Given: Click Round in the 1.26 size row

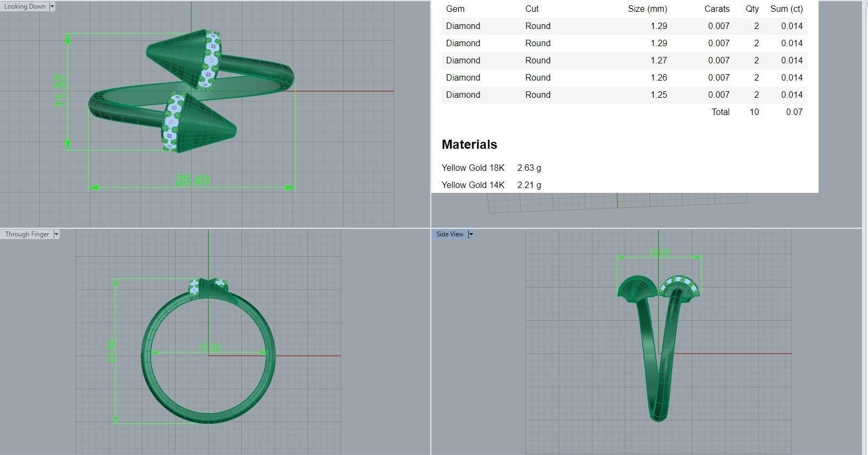Looking at the screenshot, I should click(x=538, y=77).
